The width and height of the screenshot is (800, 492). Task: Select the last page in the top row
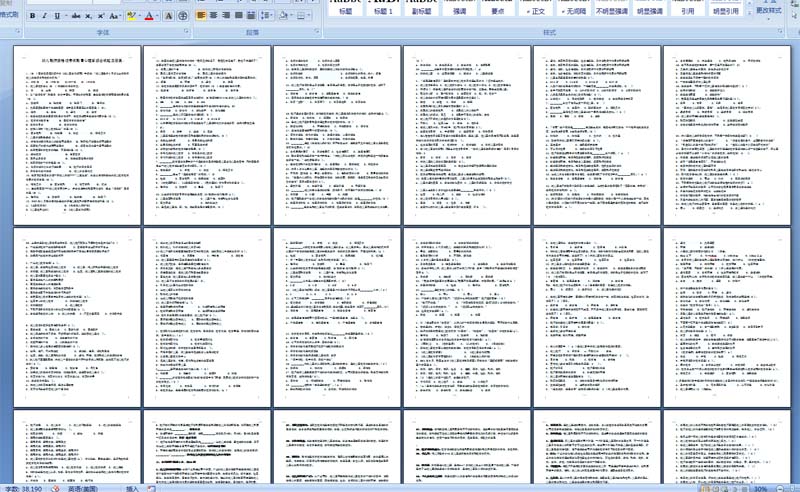(x=727, y=135)
